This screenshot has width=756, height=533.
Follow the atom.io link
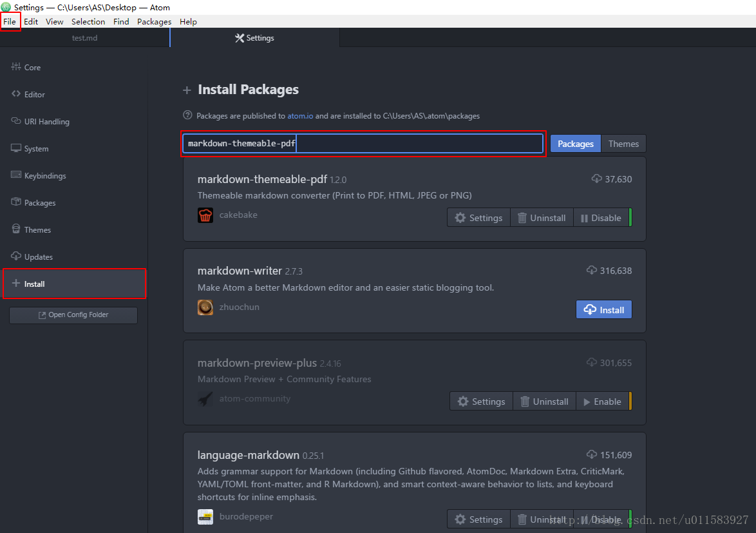pos(300,116)
